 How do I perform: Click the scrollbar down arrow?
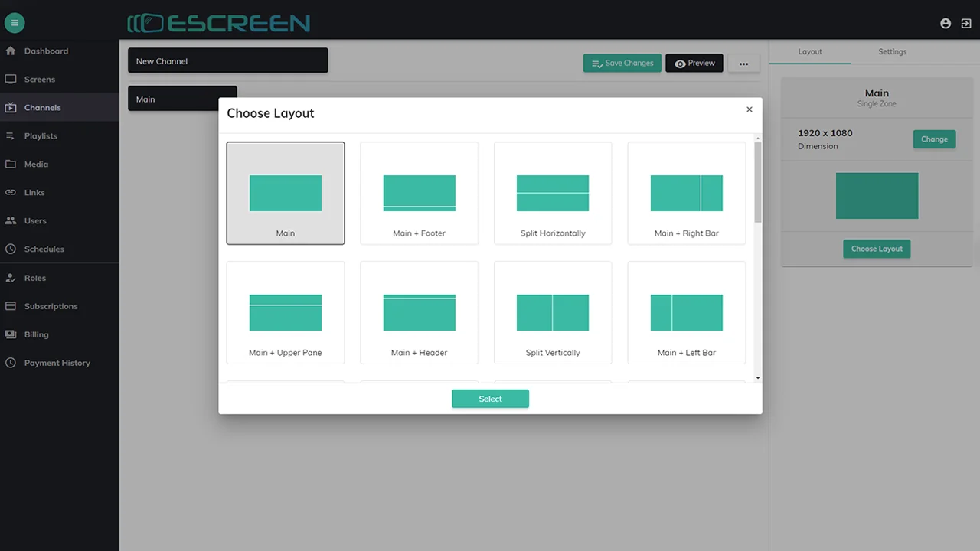point(758,378)
